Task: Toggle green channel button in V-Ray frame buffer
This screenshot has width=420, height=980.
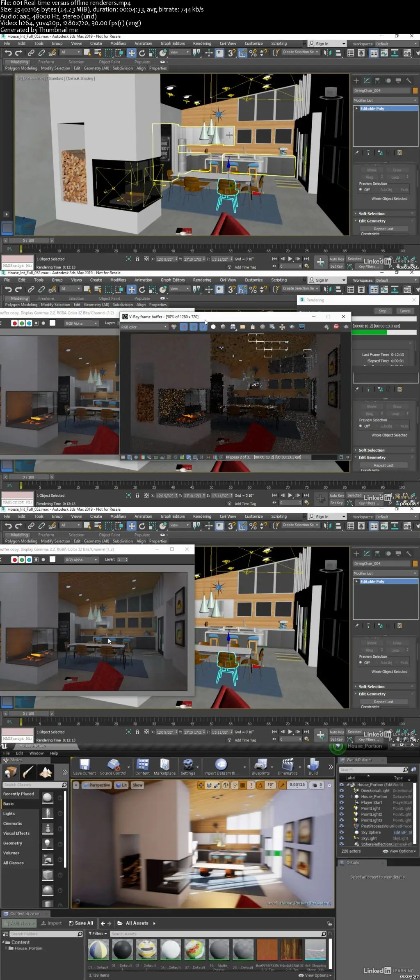Action: [x=194, y=327]
